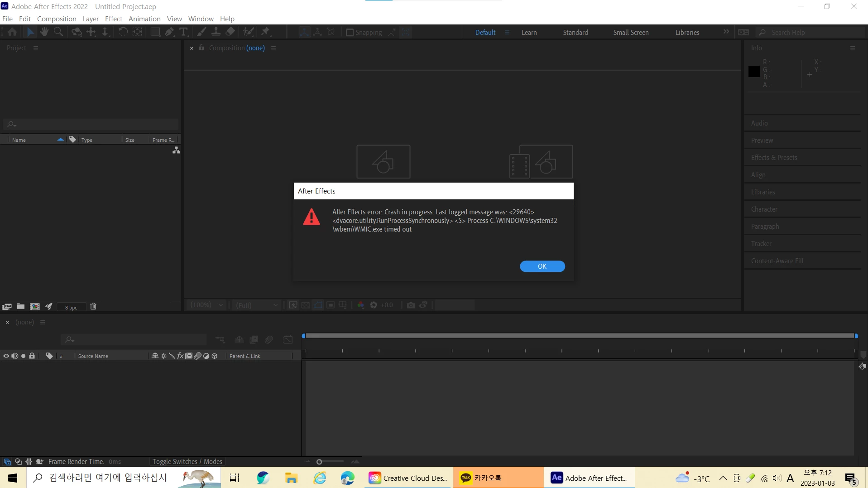
Task: Click Toggle Switches / Modes button
Action: click(x=187, y=461)
